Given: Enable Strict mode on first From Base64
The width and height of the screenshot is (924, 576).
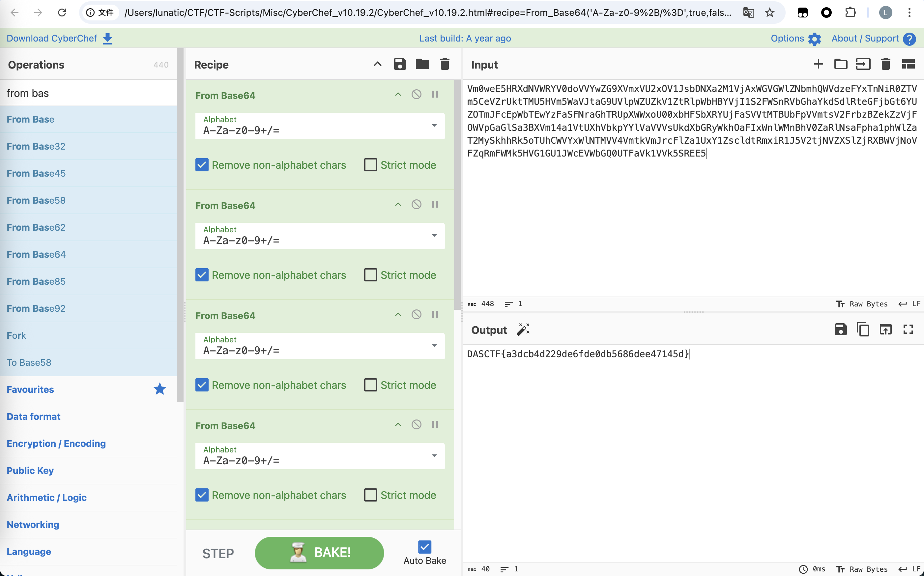Looking at the screenshot, I should [371, 165].
